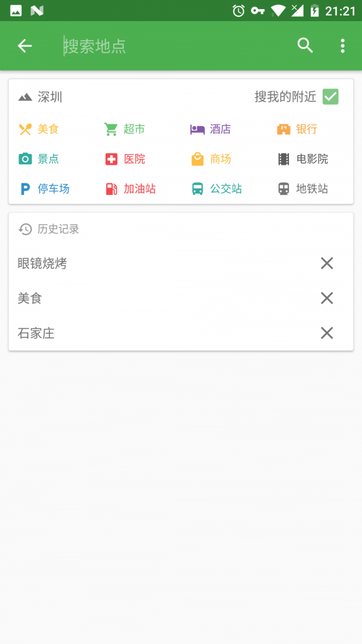This screenshot has width=362, height=644.
Task: Remove 美食 from search history
Action: (326, 298)
